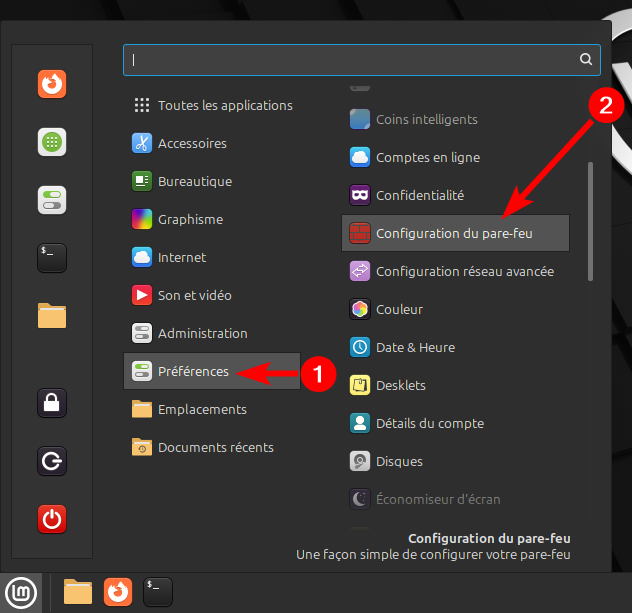Open Configuration réseau avancée
Viewport: 632px width, 613px height.
pyautogui.click(x=464, y=271)
